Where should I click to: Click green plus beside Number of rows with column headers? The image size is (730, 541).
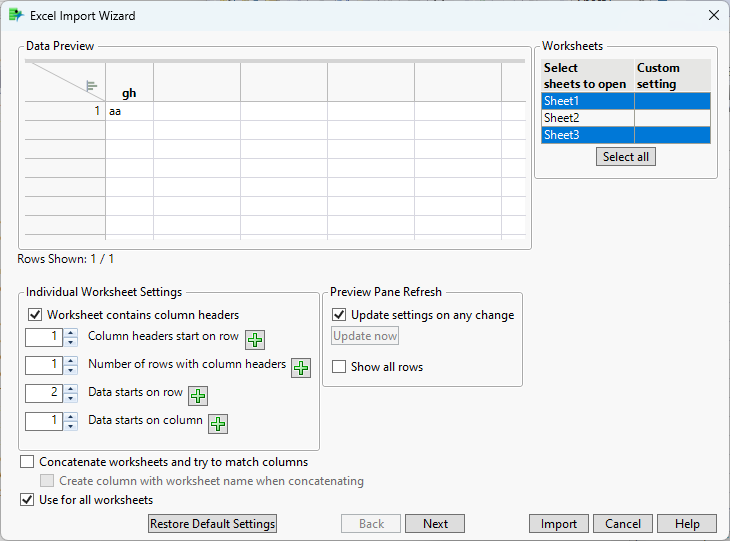click(x=301, y=367)
